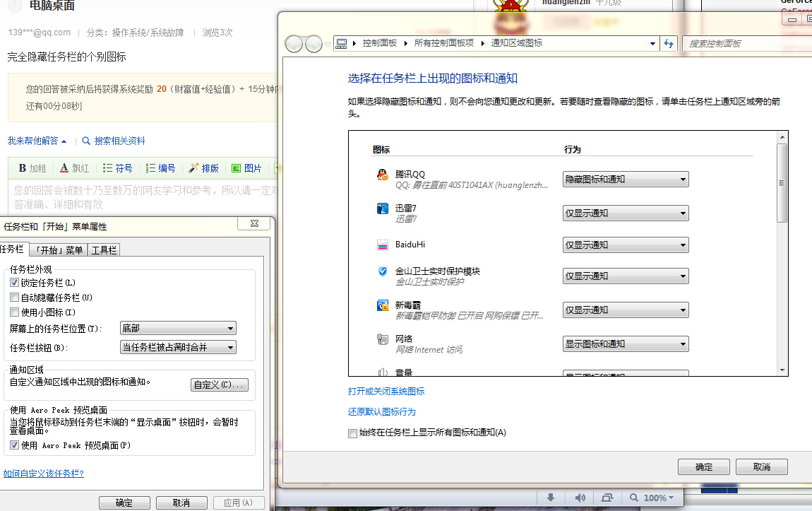Click the refresh icon beside the address bar
The height and width of the screenshot is (511, 812).
669,44
